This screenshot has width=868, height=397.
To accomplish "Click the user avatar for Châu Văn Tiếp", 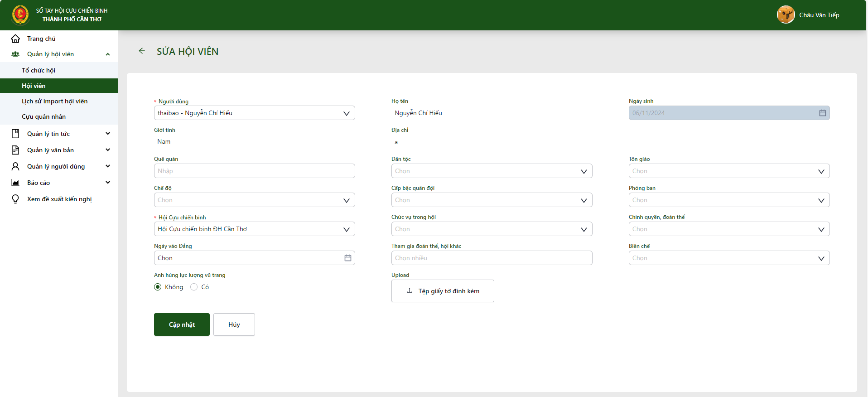I will pos(786,15).
